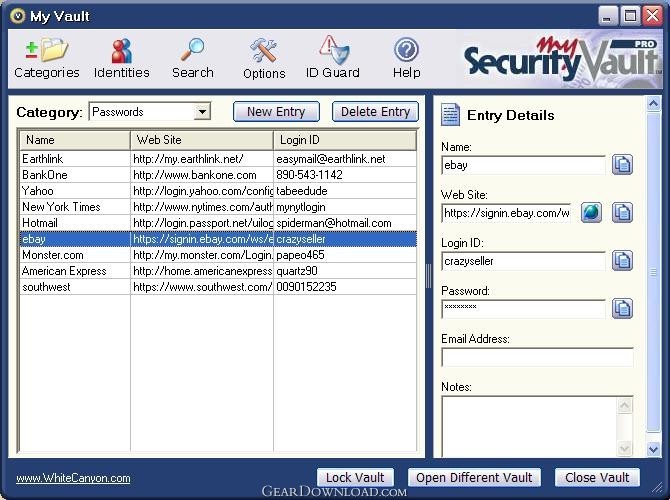The width and height of the screenshot is (670, 500).
Task: Click into the Web Site input field
Action: (x=506, y=213)
